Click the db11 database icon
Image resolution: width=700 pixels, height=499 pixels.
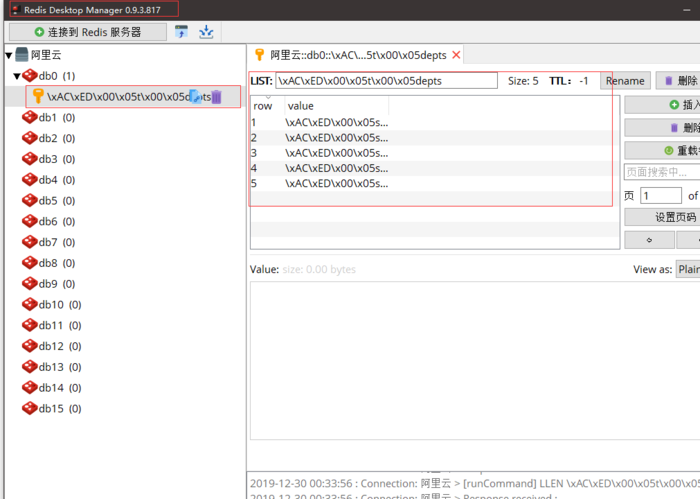(x=30, y=325)
